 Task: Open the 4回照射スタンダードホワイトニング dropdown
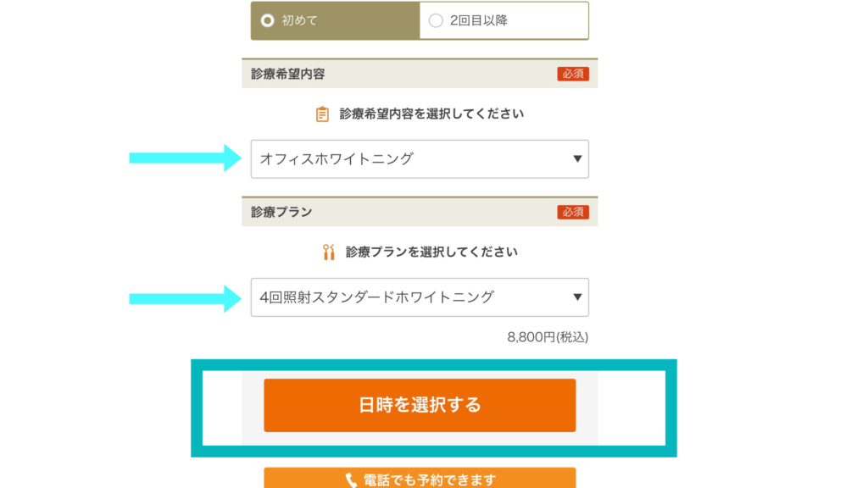(420, 297)
